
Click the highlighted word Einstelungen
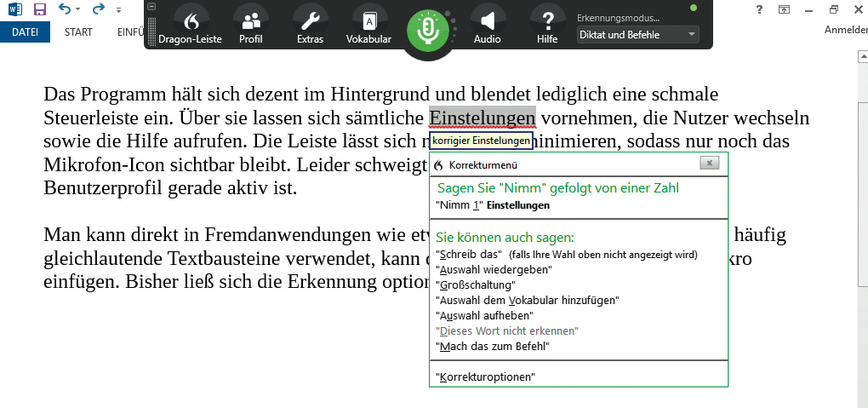pos(483,118)
